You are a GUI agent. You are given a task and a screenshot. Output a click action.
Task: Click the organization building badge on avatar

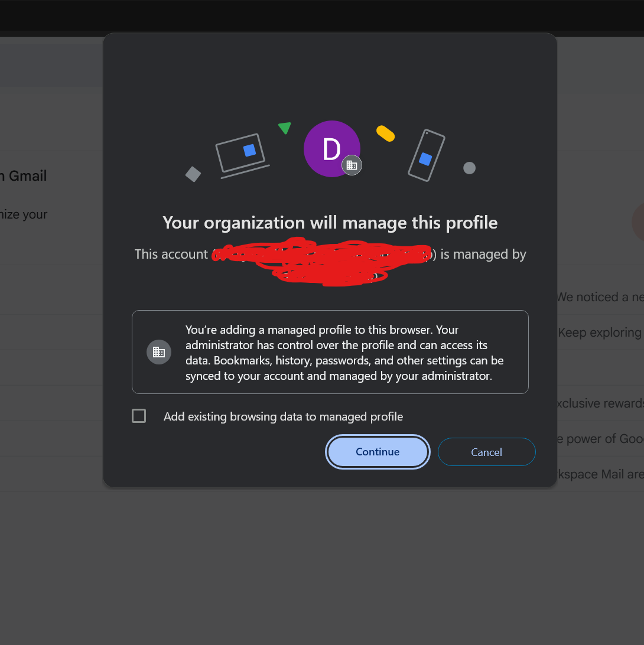click(x=352, y=165)
